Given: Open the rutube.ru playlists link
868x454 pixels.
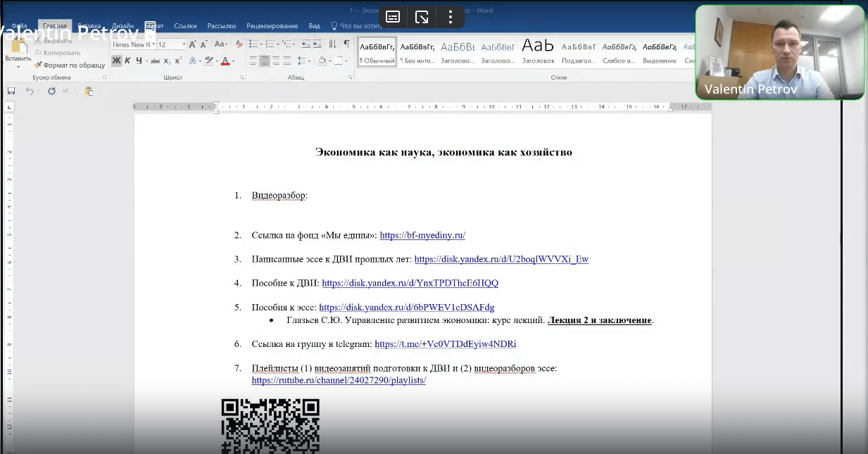Looking at the screenshot, I should click(x=339, y=380).
